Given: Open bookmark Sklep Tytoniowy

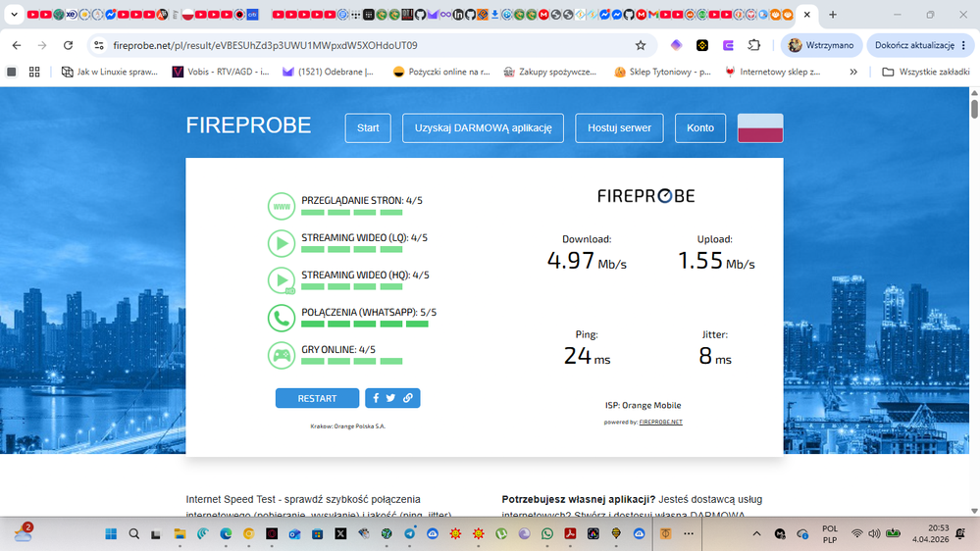Looking at the screenshot, I should click(662, 72).
